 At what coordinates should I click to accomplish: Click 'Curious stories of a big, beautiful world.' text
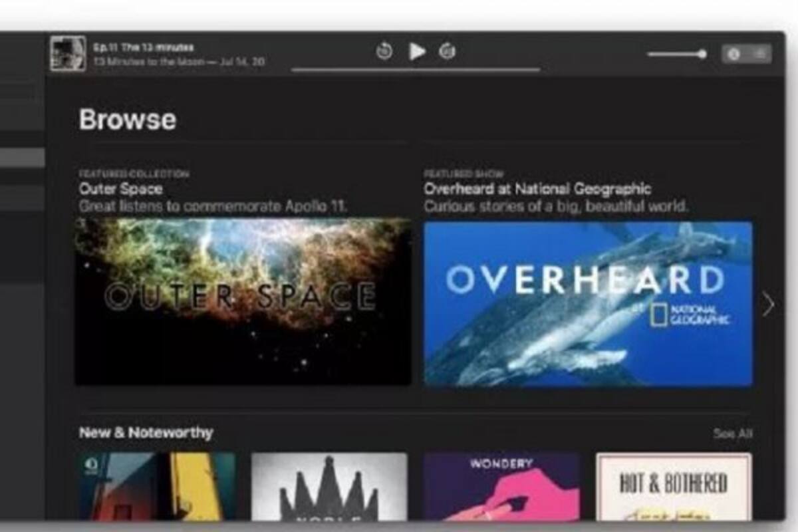point(556,206)
